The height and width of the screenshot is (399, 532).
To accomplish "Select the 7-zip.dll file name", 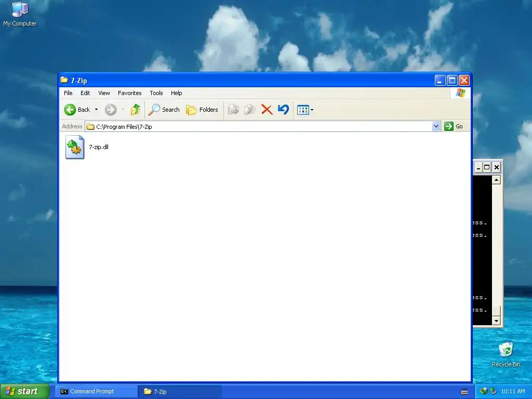I will tap(99, 147).
